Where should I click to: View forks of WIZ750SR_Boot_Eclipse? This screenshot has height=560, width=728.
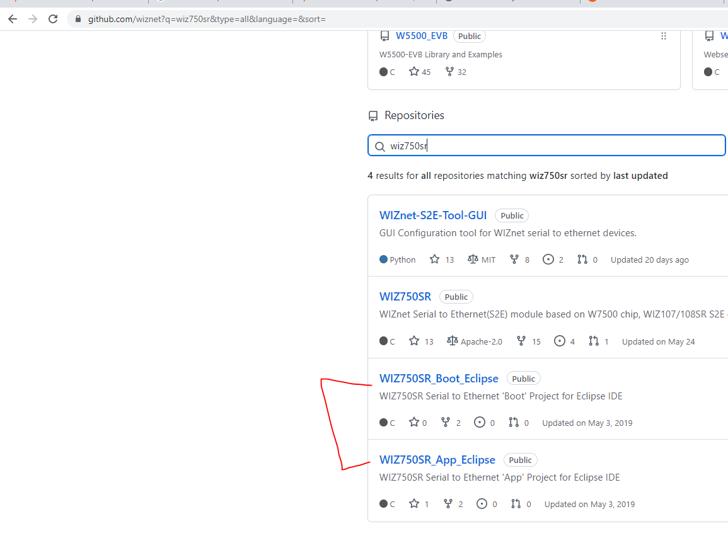coord(451,422)
